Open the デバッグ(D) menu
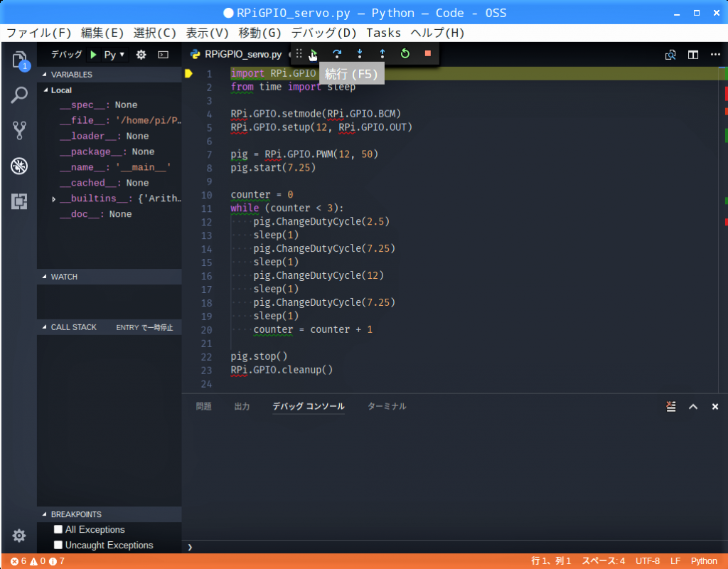Screen dimensions: 728x569 click(x=323, y=33)
